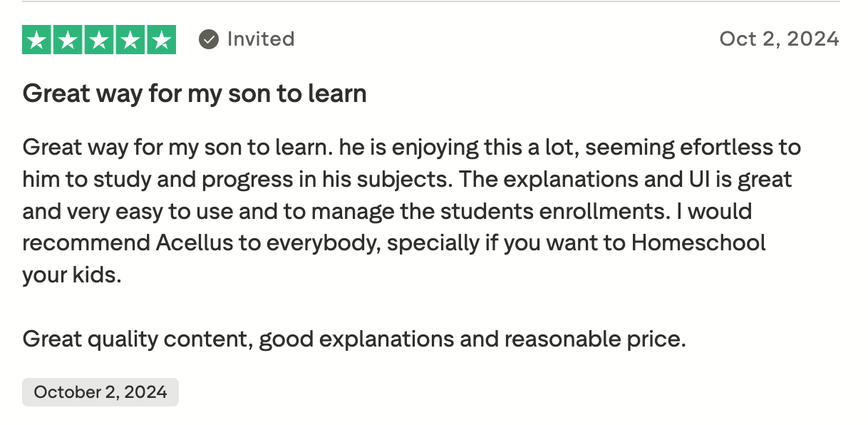Viewport: 868px width, 425px height.
Task: Click the word "recommend" in the review body
Action: pyautogui.click(x=86, y=242)
